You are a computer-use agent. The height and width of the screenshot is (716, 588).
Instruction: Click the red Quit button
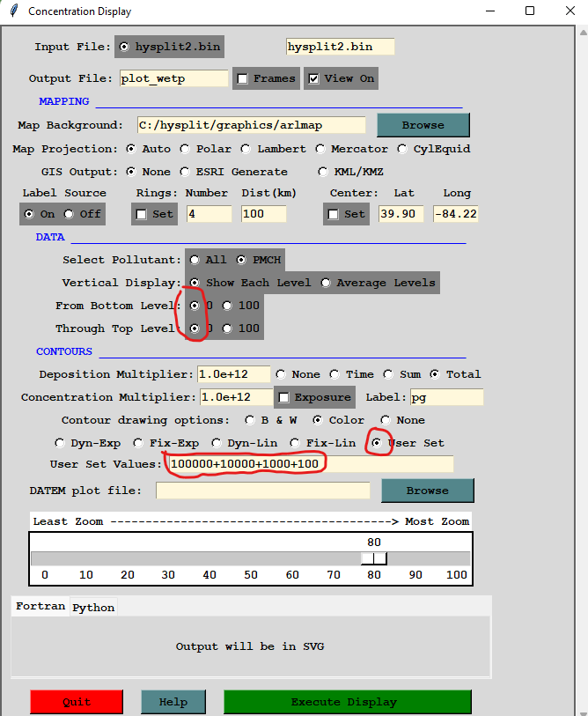[76, 702]
